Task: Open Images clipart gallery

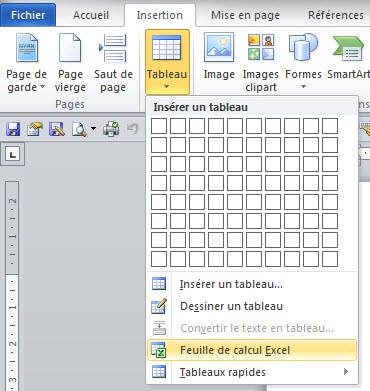Action: tap(261, 63)
